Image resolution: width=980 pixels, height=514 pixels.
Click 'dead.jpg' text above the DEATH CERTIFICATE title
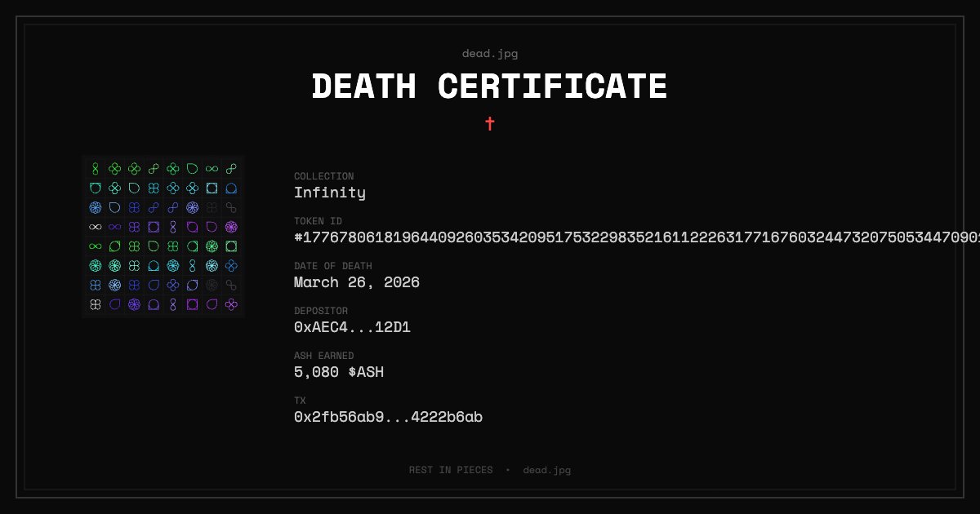coord(490,54)
